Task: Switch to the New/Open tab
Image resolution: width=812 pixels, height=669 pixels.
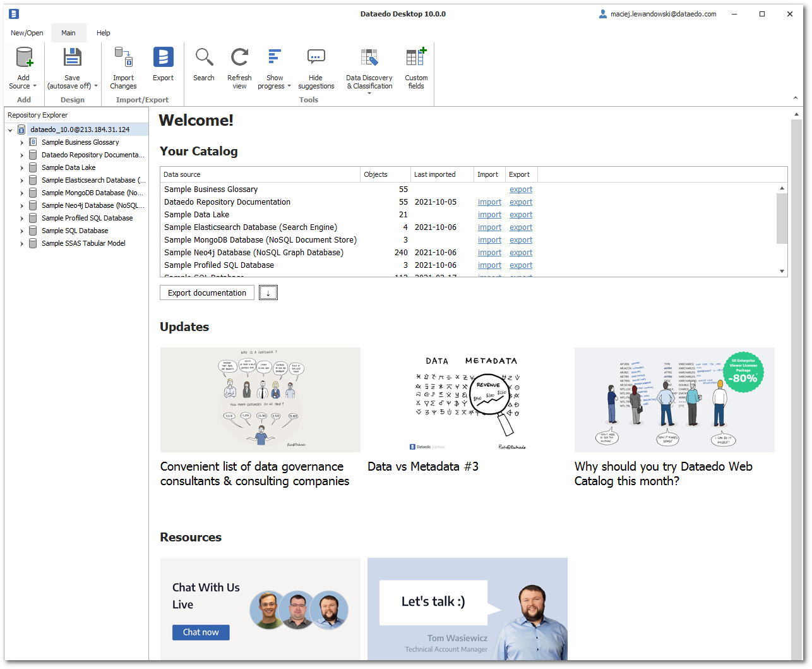Action: 27,33
